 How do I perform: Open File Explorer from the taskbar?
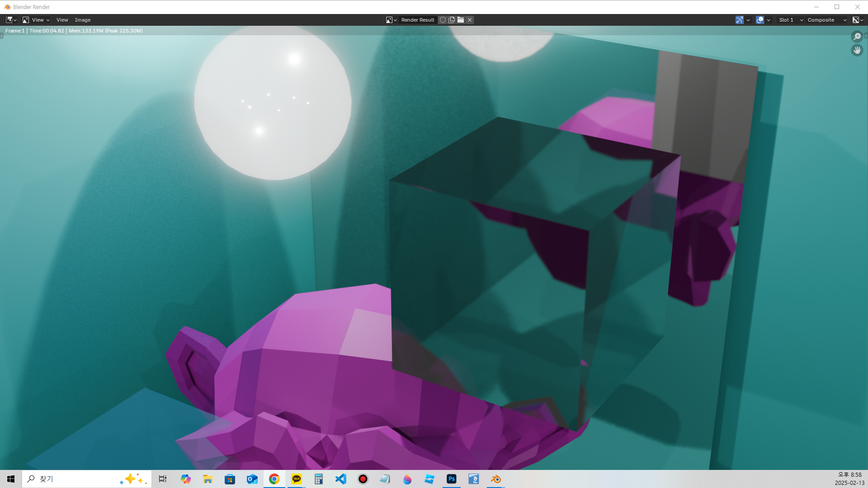[x=208, y=479]
